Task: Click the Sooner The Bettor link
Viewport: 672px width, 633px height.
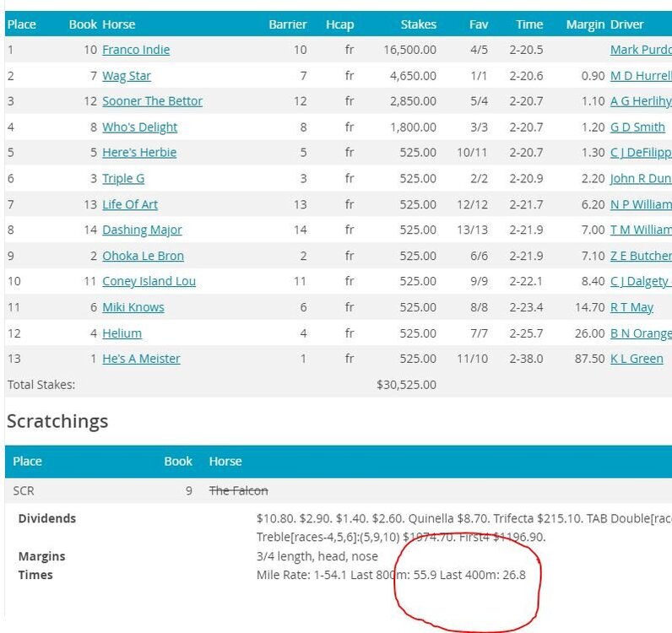Action: [152, 101]
